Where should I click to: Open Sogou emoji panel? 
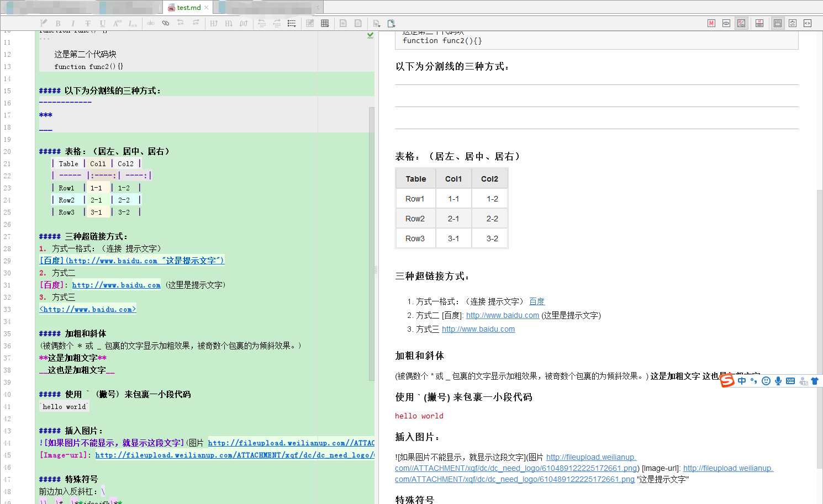click(766, 381)
